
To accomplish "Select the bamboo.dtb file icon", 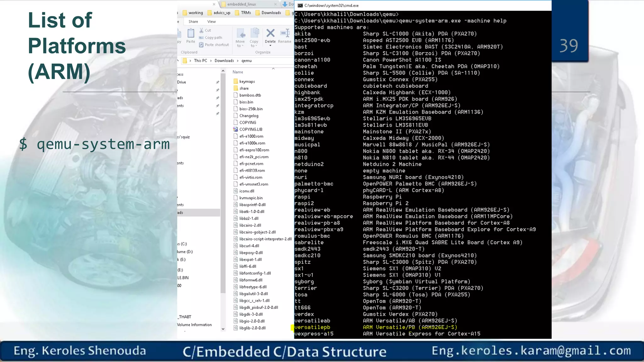I will 236,95.
